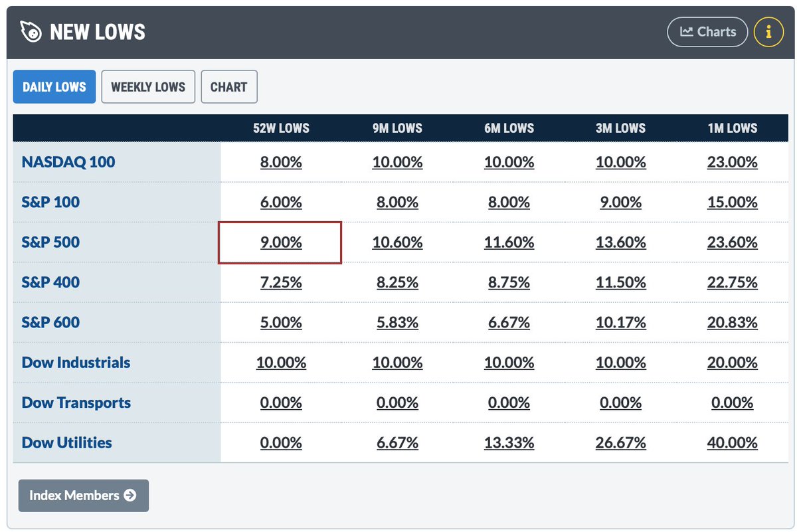
Task: Click S&P 600 52W lows value 5.00%
Action: point(281,322)
